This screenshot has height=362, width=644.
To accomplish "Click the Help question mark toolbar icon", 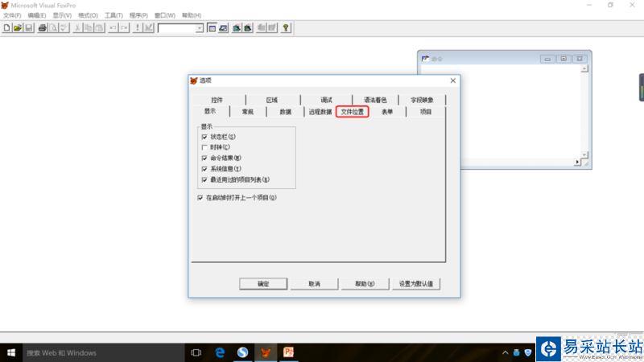I will (x=286, y=28).
